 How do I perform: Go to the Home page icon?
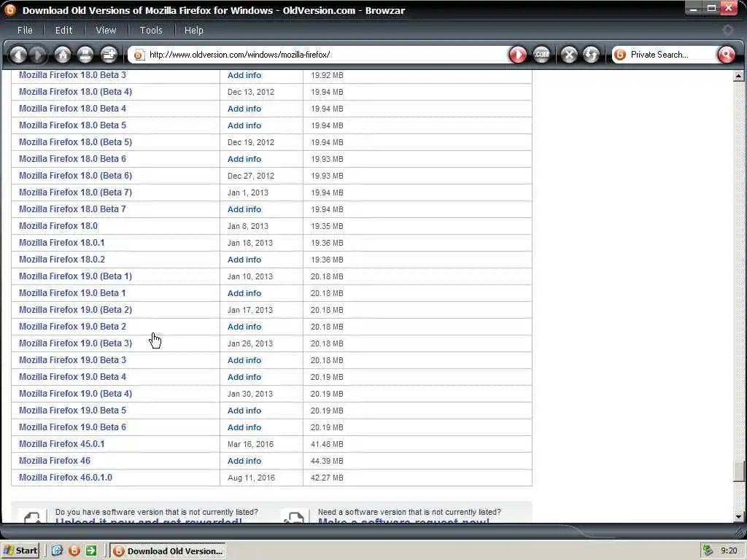click(63, 55)
